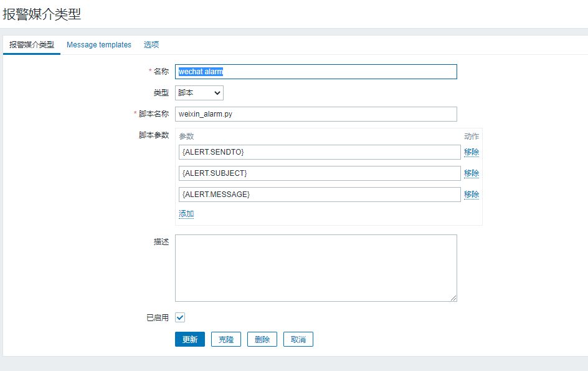Click the 报警媒介类型 page heading
The height and width of the screenshot is (371, 588).
[x=42, y=14]
